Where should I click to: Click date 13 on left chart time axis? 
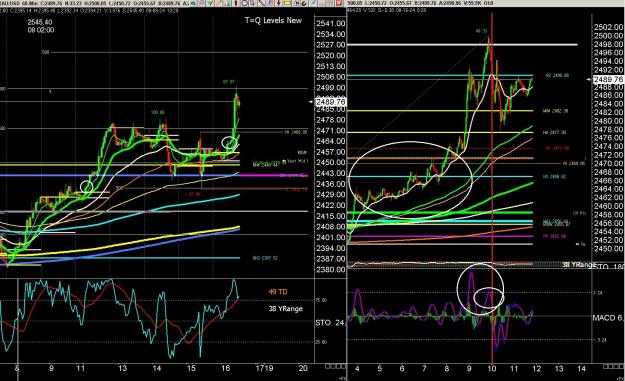tap(122, 368)
